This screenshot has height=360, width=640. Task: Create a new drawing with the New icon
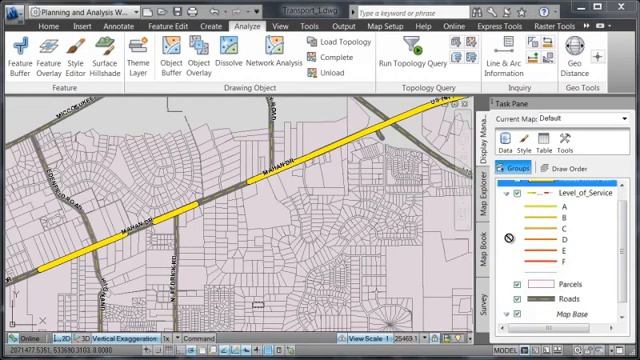tap(147, 12)
